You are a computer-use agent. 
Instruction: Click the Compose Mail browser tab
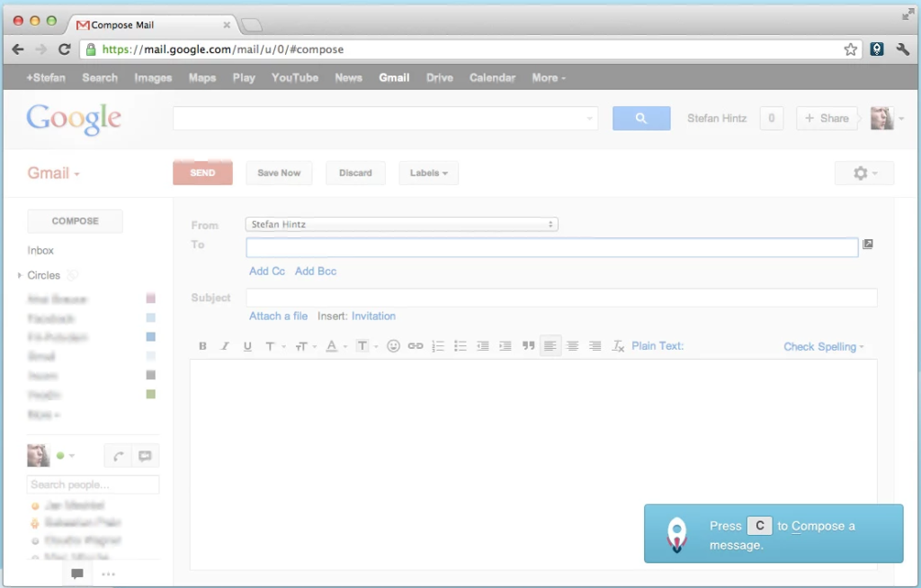153,24
